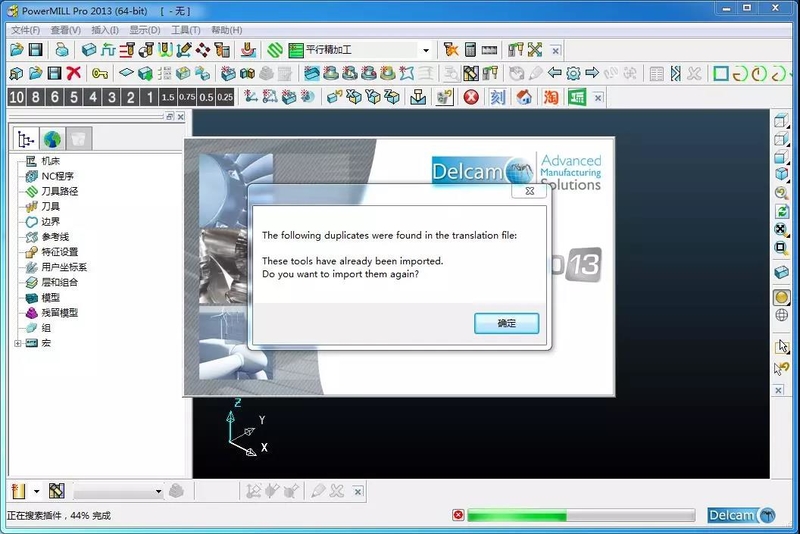
Task: Close the explorer panel with its X
Action: coord(181,117)
